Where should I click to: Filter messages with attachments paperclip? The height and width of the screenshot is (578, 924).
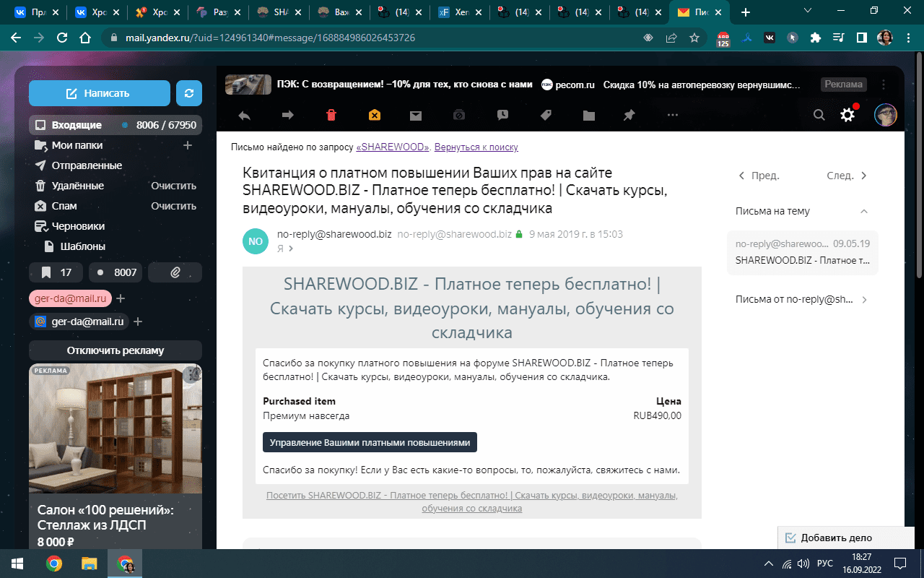[175, 272]
